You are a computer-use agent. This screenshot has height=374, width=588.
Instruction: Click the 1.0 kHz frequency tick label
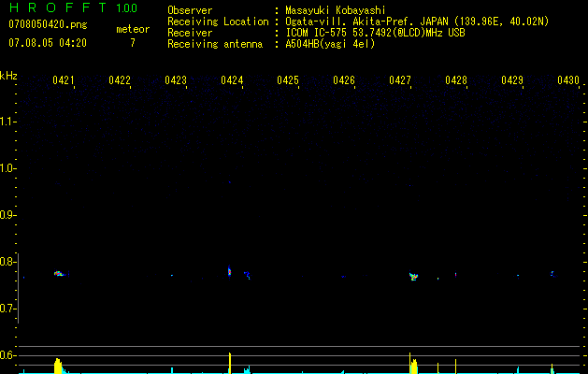[7, 168]
